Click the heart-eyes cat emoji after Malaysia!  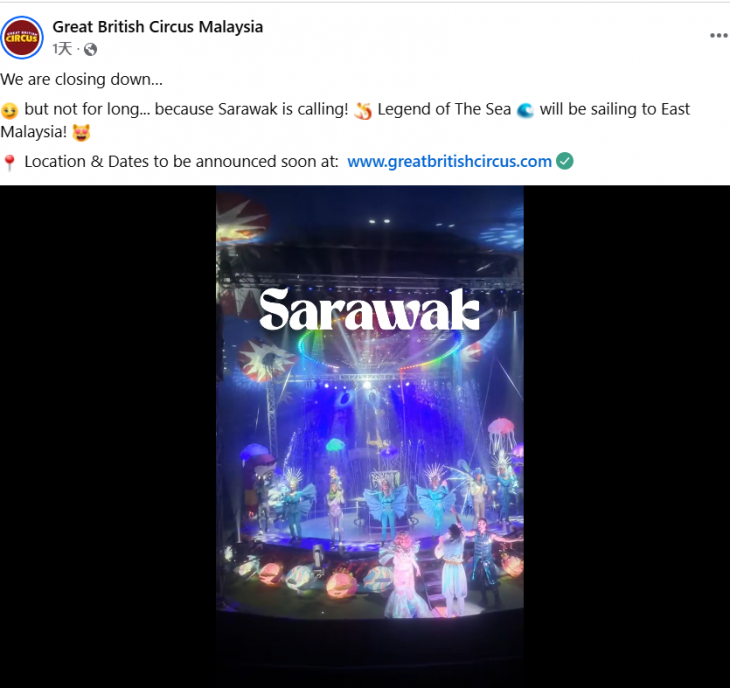pos(81,133)
